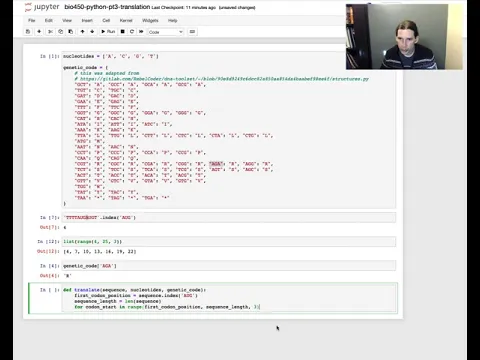
Task: Click the 'for codon_start in range' line
Action: (167, 307)
